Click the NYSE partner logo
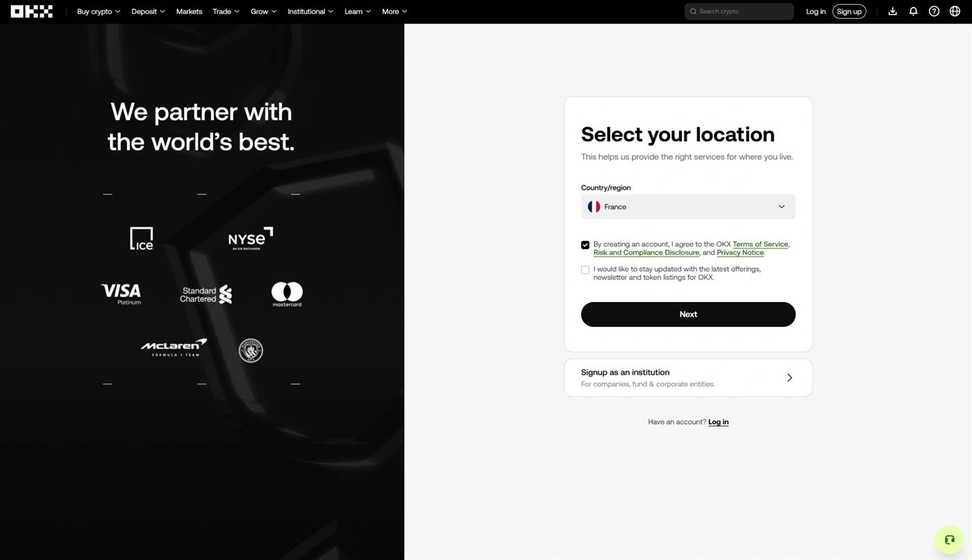 click(251, 238)
